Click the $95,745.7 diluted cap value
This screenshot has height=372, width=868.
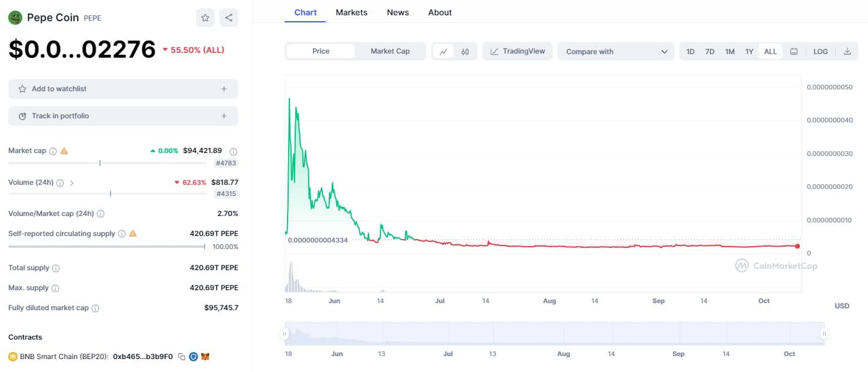coord(221,308)
